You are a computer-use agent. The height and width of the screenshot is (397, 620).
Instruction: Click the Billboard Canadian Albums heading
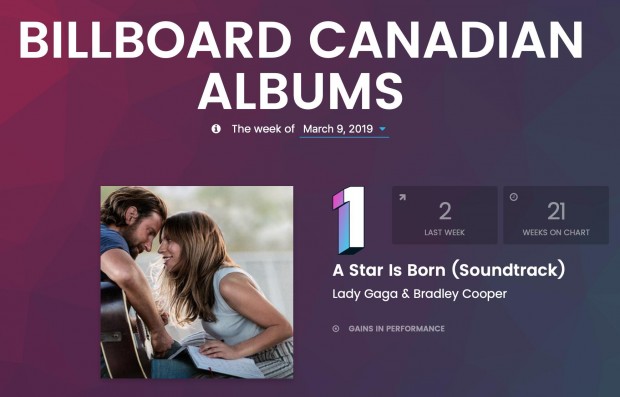[x=301, y=65]
